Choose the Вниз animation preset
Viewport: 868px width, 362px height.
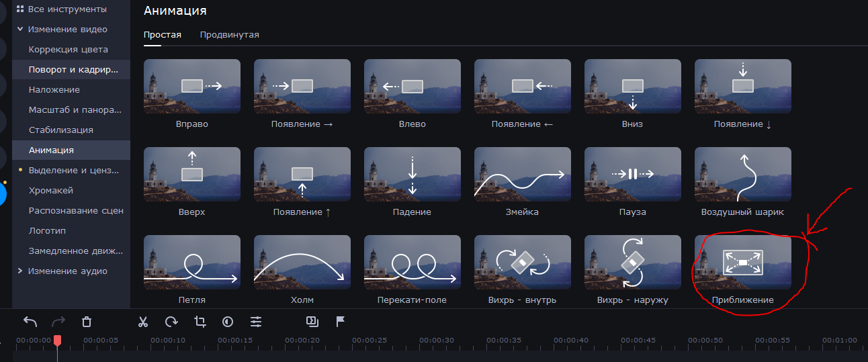click(633, 87)
